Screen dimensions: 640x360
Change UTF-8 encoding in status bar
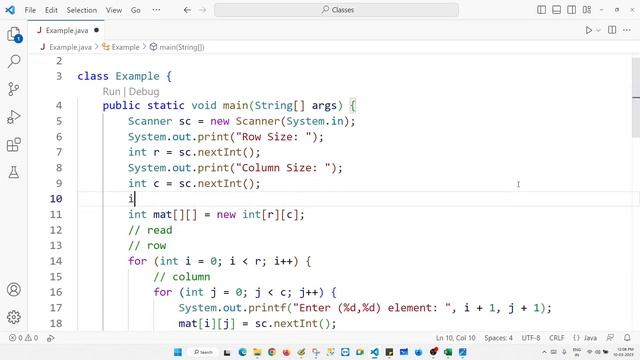point(531,338)
